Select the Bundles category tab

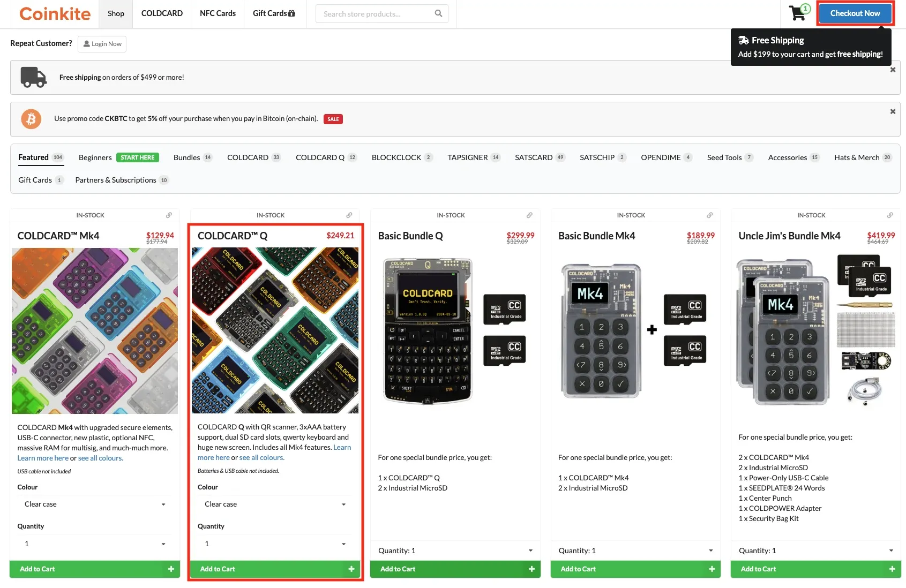tap(193, 157)
